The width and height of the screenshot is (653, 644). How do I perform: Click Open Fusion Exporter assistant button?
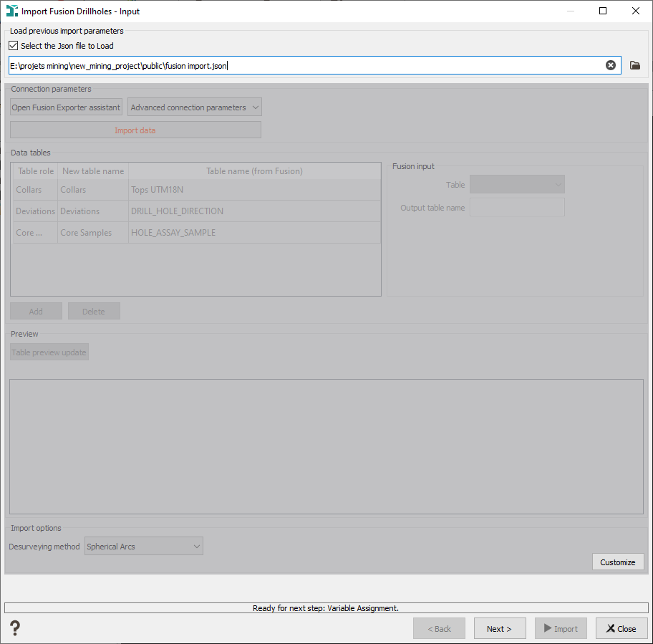[66, 107]
